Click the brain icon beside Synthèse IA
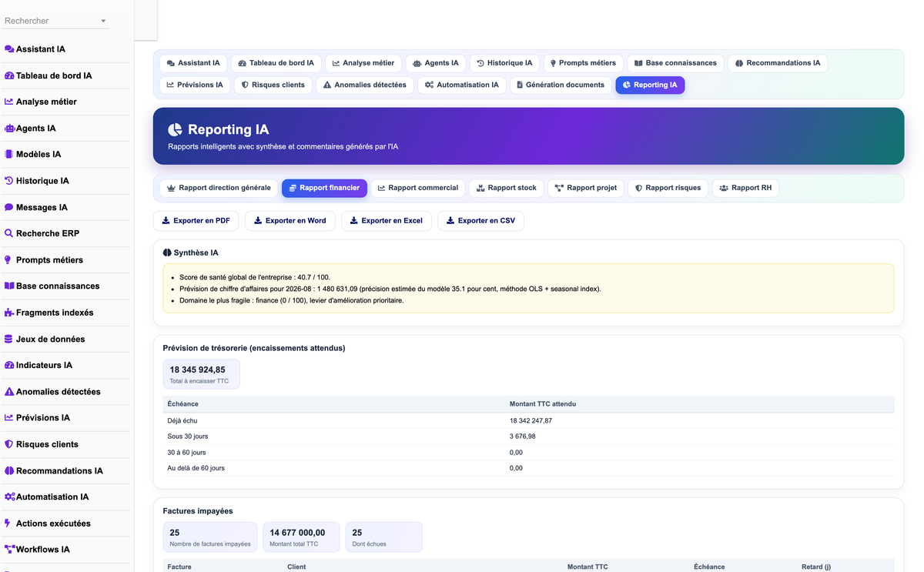This screenshot has width=924, height=572. (x=167, y=253)
